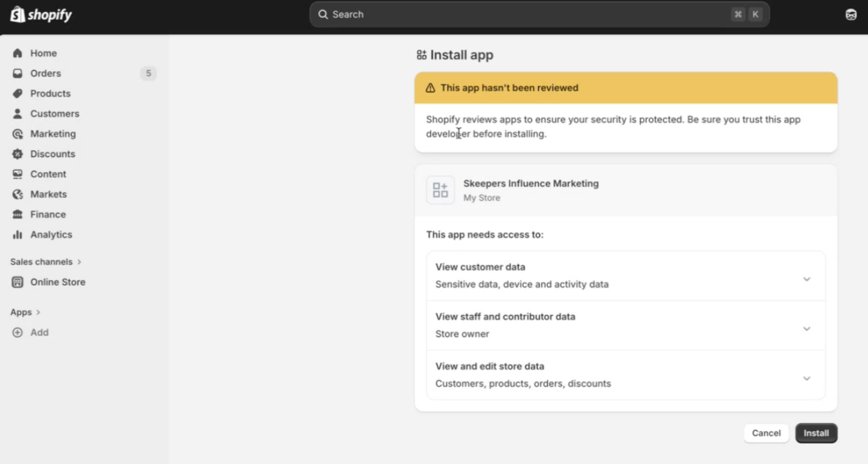868x464 pixels.
Task: Click the Skeepers Influence Marketing app name
Action: pyautogui.click(x=531, y=183)
